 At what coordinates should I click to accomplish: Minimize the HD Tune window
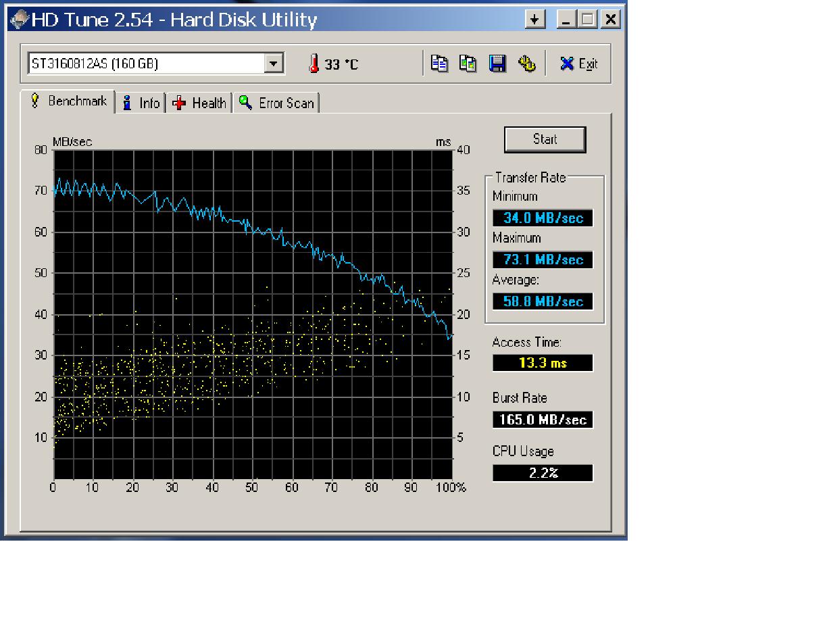click(x=566, y=20)
